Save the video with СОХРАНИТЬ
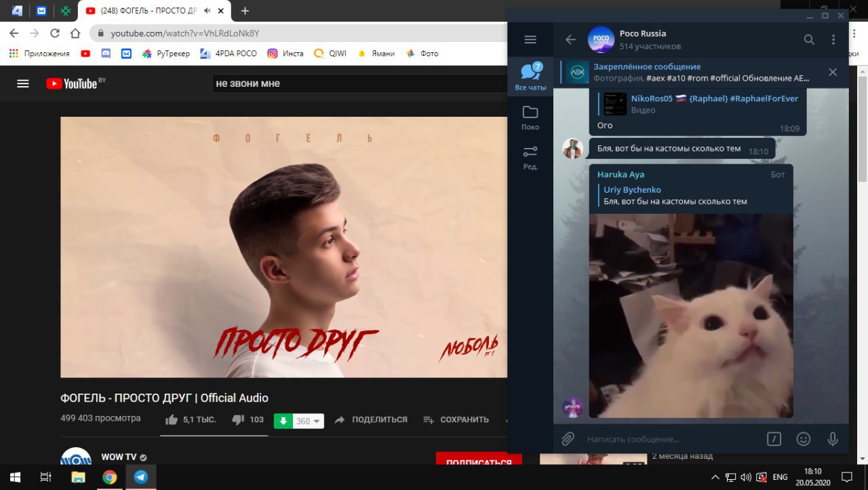 click(456, 419)
